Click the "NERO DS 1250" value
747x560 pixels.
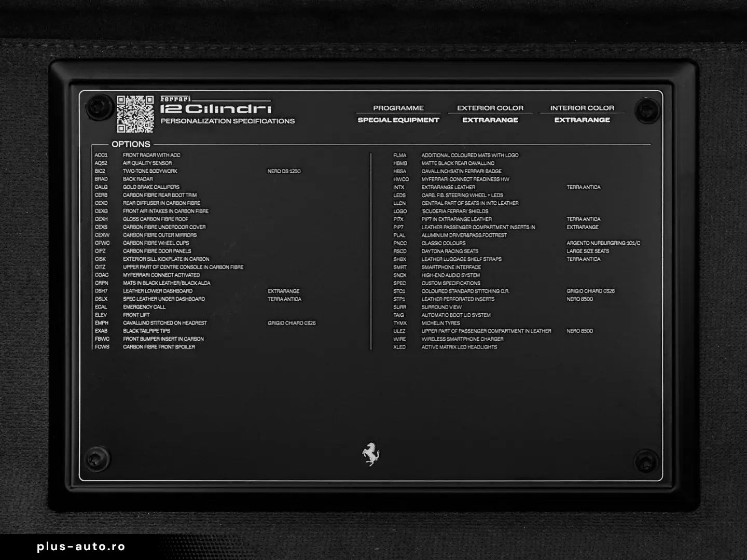(284, 171)
